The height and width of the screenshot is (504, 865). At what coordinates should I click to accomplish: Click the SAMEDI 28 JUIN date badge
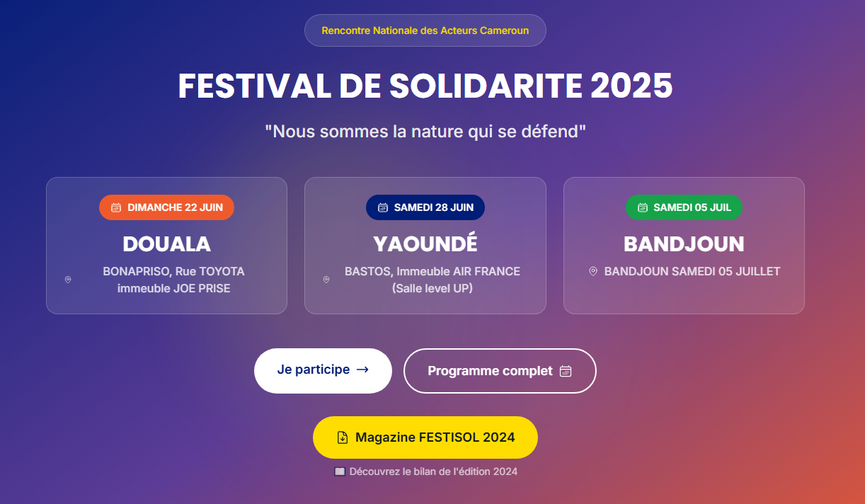pyautogui.click(x=425, y=207)
